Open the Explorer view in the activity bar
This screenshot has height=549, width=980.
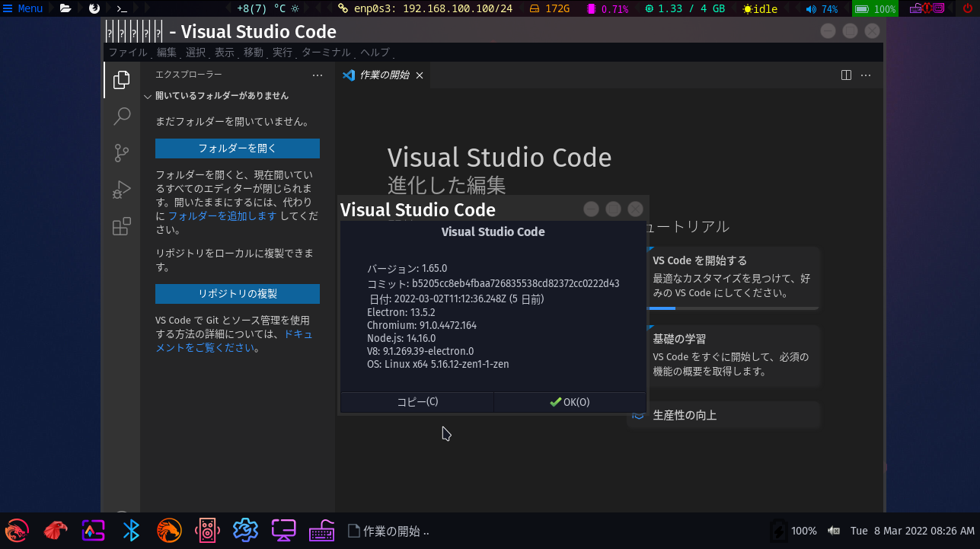click(x=122, y=80)
